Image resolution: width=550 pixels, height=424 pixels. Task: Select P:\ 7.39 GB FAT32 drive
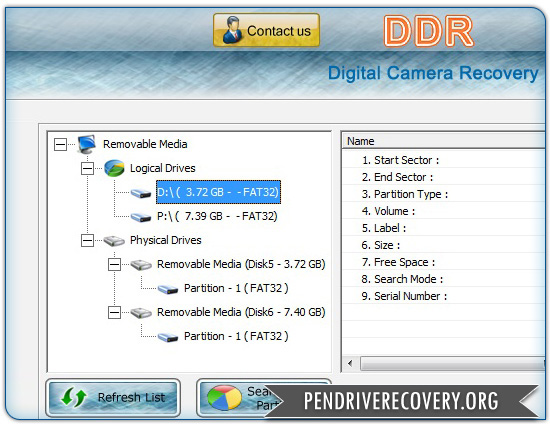217,216
